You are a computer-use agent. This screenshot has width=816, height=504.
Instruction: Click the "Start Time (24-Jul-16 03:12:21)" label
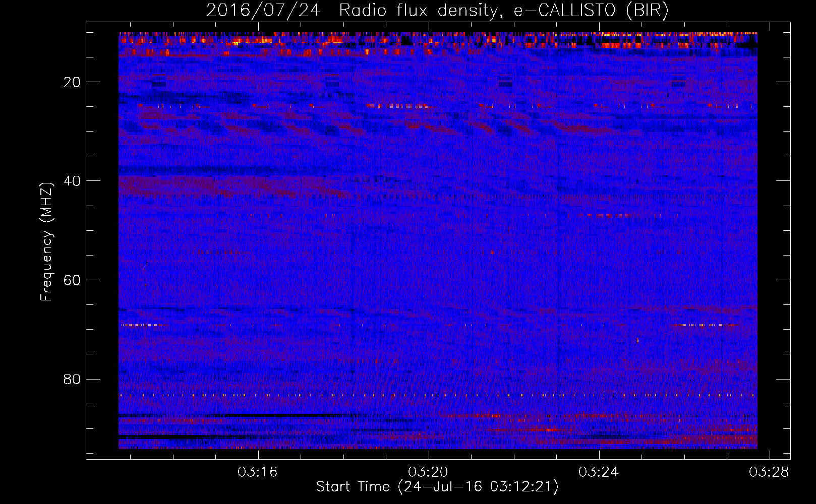tap(437, 487)
